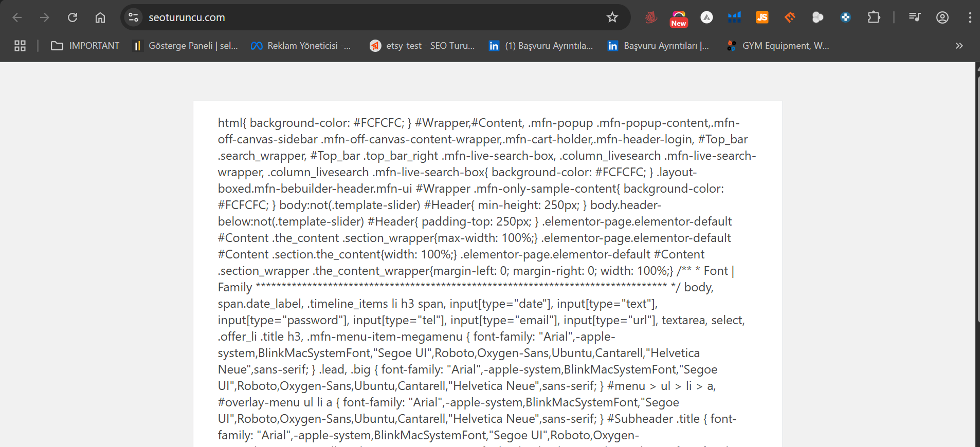Open the extension with the New badge

[x=679, y=18]
